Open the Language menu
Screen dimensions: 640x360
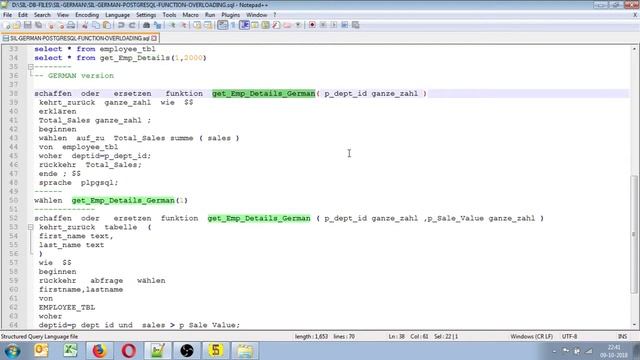117,15
